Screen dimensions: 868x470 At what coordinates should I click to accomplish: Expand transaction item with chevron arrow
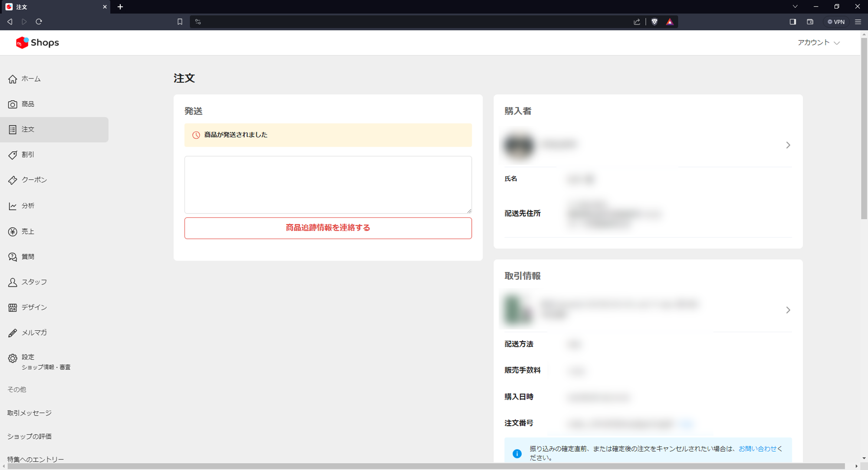(788, 310)
